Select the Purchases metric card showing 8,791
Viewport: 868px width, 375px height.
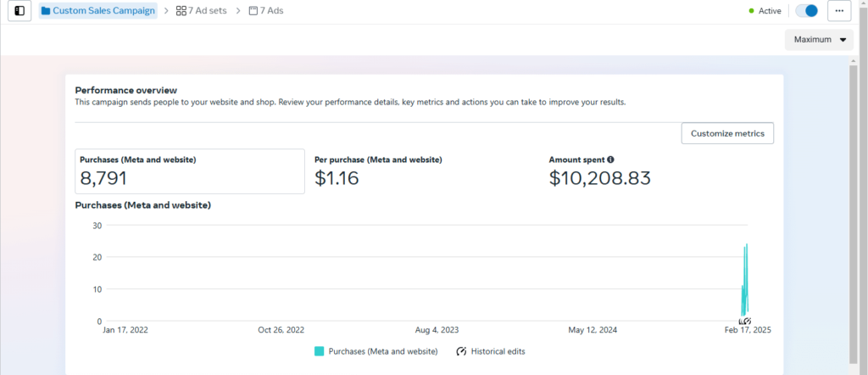click(x=189, y=171)
